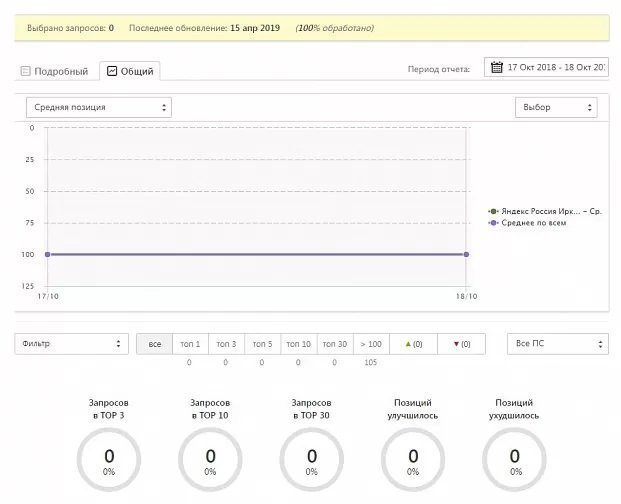Filter by > 100 positions
This screenshot has height=504, width=621.
coord(370,344)
